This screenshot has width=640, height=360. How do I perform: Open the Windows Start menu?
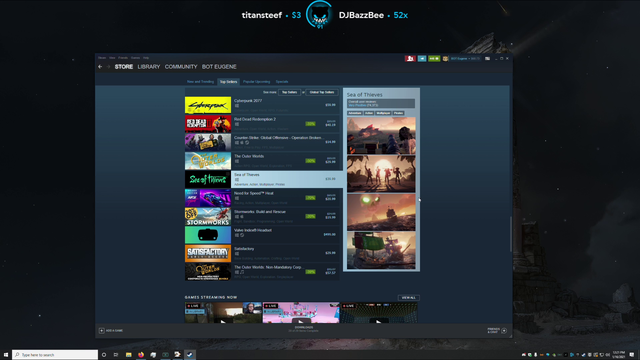click(x=6, y=355)
